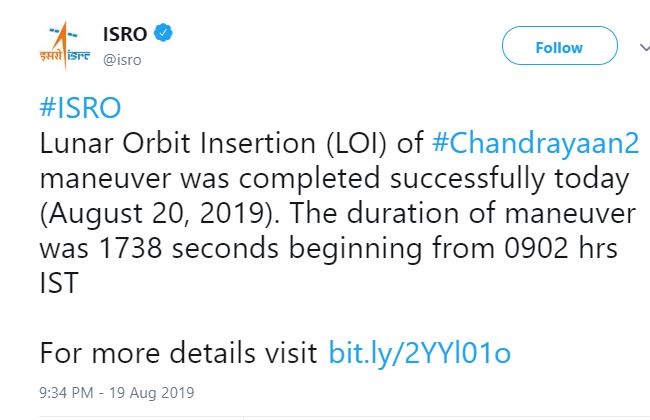
Task: Open the ISRO display name profile link
Action: tap(125, 34)
